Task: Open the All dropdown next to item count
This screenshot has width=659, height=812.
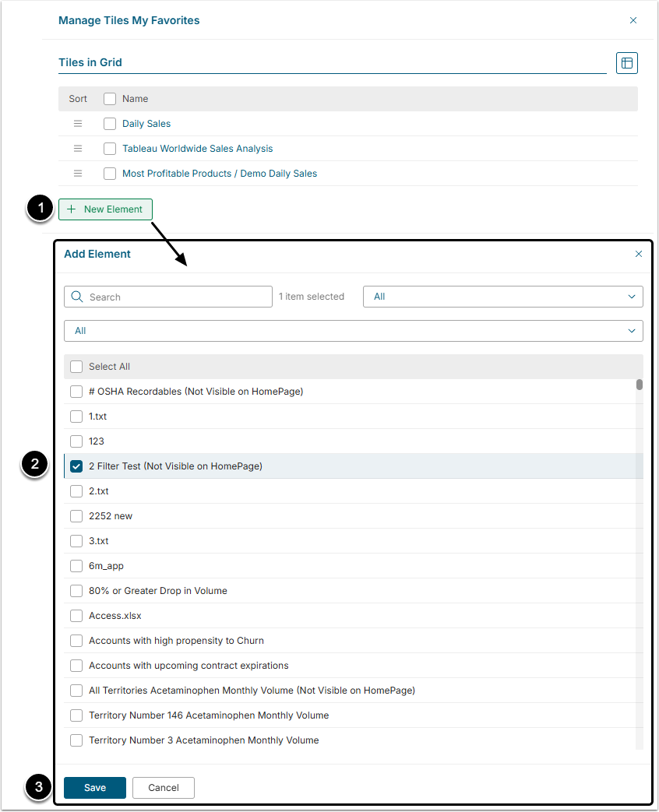Action: coord(502,297)
